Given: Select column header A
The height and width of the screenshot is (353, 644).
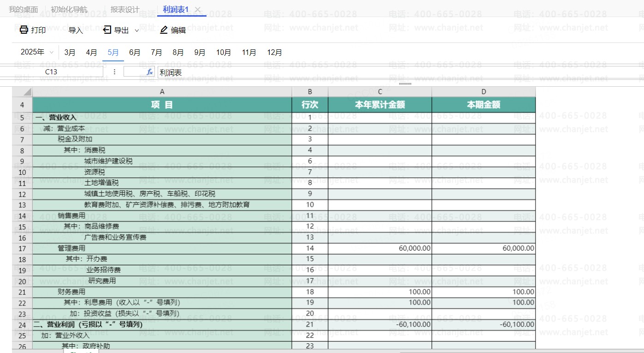Looking at the screenshot, I should [162, 92].
